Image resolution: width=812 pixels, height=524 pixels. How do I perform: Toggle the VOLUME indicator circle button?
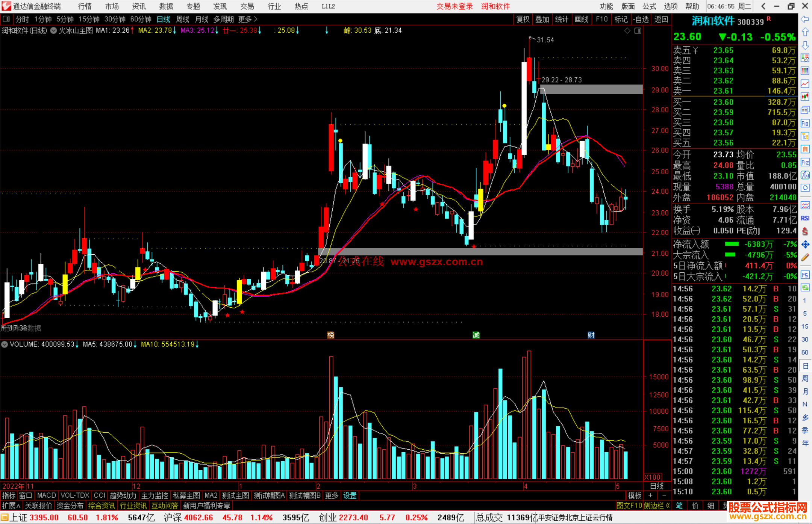click(x=5, y=344)
